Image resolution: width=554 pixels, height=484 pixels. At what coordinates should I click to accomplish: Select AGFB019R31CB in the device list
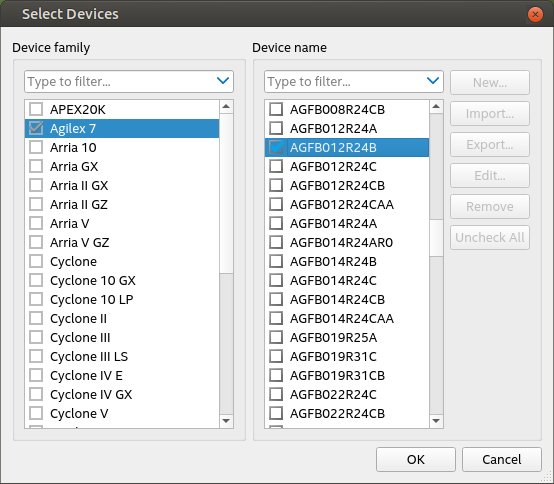coord(347,376)
